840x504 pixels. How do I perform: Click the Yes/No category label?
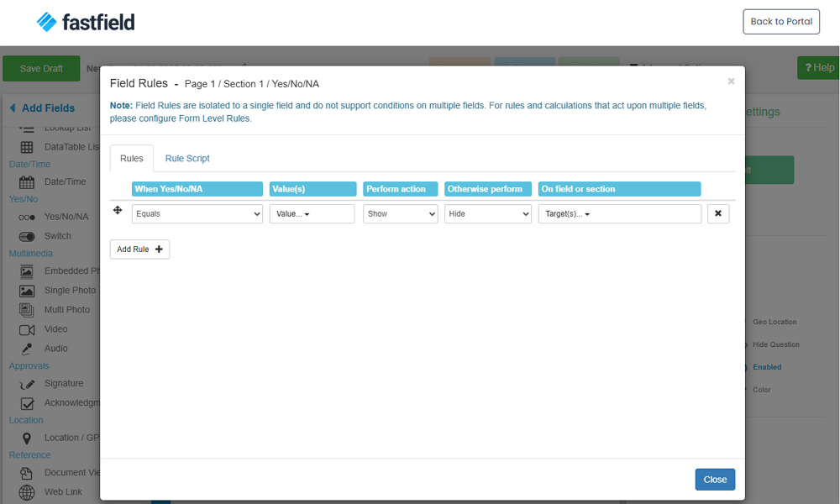(23, 199)
